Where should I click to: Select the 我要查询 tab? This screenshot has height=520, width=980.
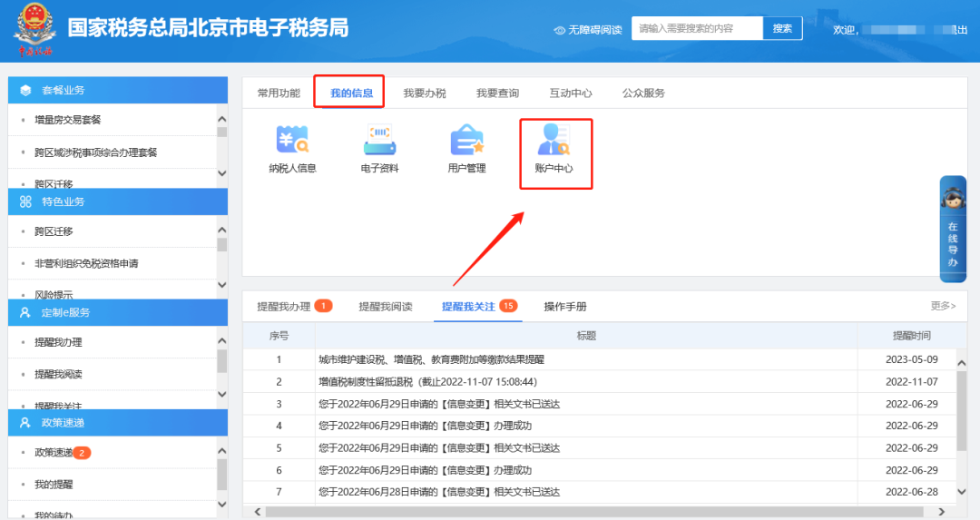[497, 93]
